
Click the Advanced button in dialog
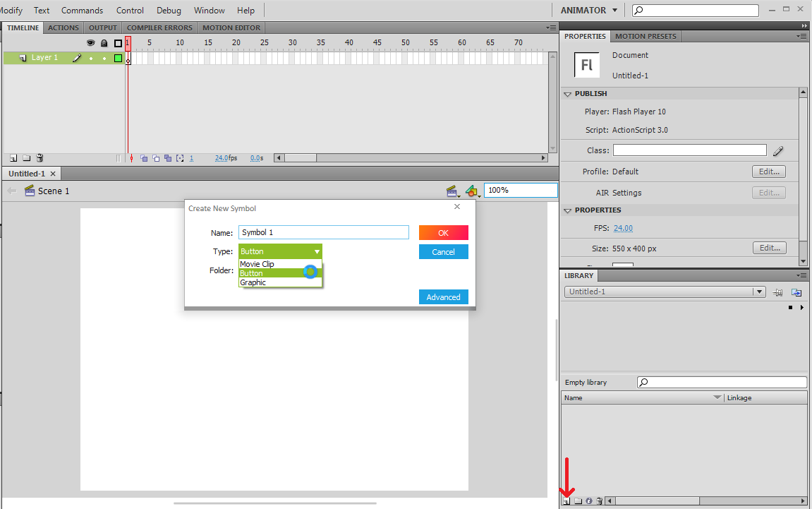click(443, 297)
